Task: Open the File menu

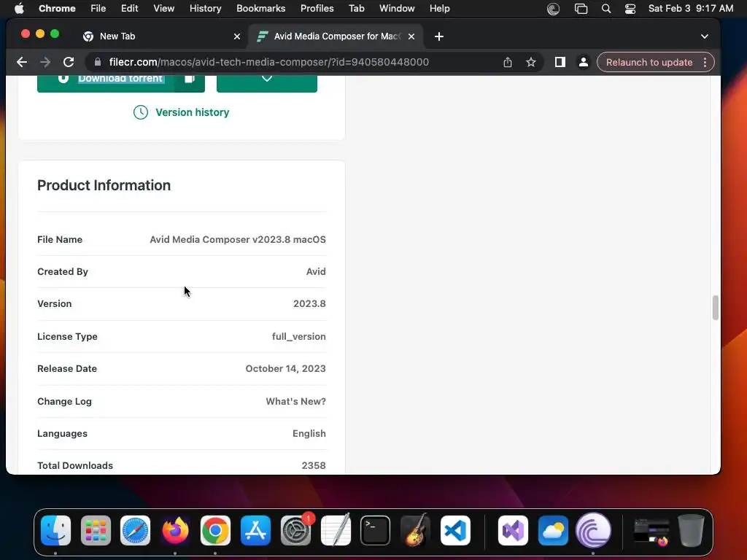Action: (98, 9)
